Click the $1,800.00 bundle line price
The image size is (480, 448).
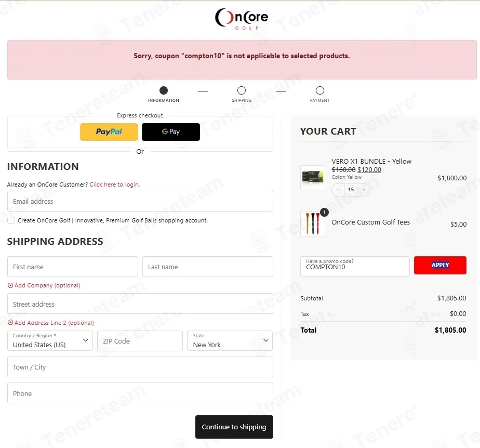coord(452,178)
